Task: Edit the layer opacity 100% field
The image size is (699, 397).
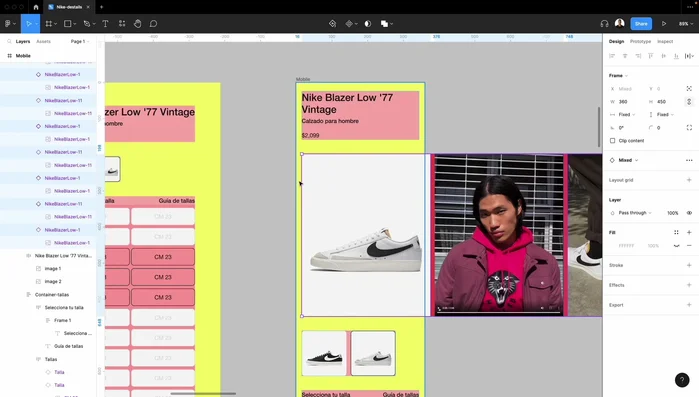Action: point(673,213)
